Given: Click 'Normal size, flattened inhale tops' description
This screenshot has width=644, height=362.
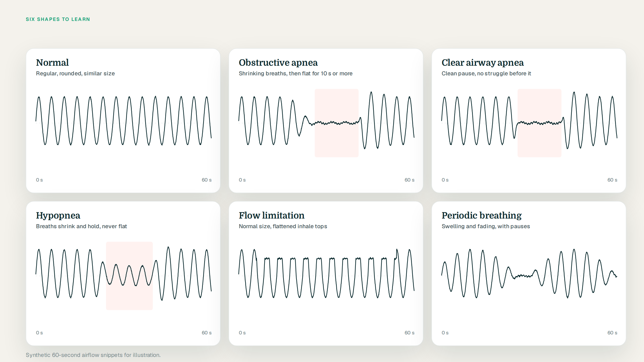Looking at the screenshot, I should point(283,226).
